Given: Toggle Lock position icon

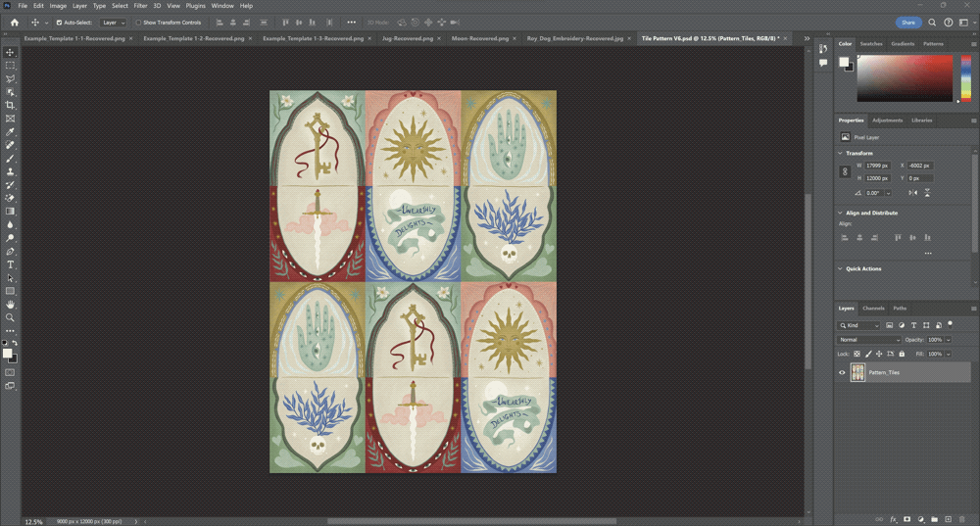Looking at the screenshot, I should 879,355.
